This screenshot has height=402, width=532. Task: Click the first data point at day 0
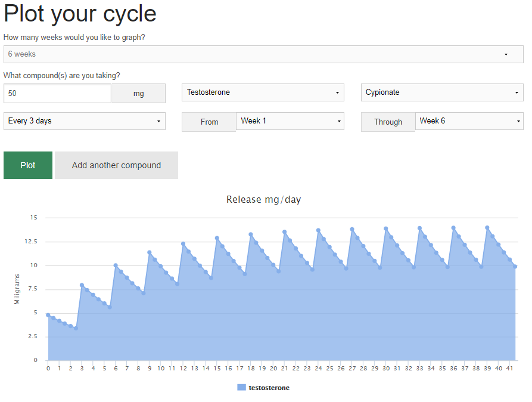(x=48, y=315)
